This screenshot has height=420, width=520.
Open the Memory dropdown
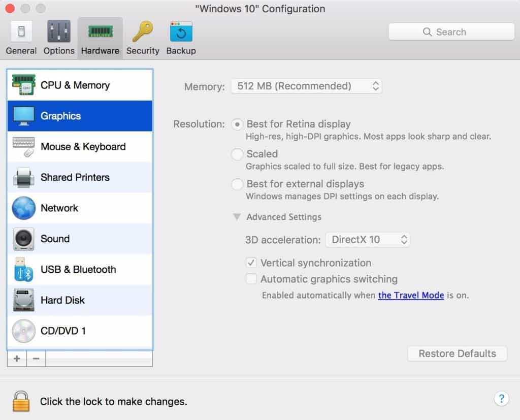pyautogui.click(x=306, y=86)
